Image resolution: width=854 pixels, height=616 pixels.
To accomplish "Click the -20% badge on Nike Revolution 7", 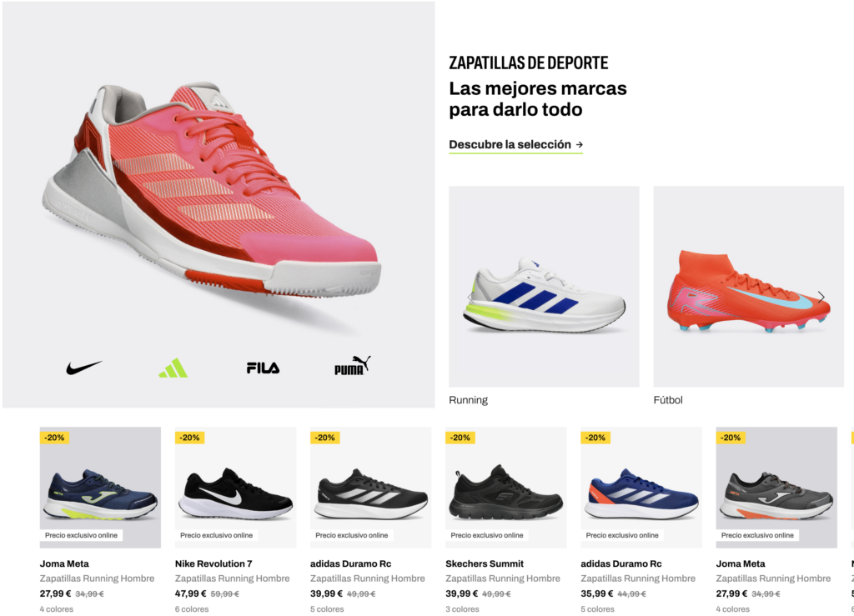I will 189,438.
